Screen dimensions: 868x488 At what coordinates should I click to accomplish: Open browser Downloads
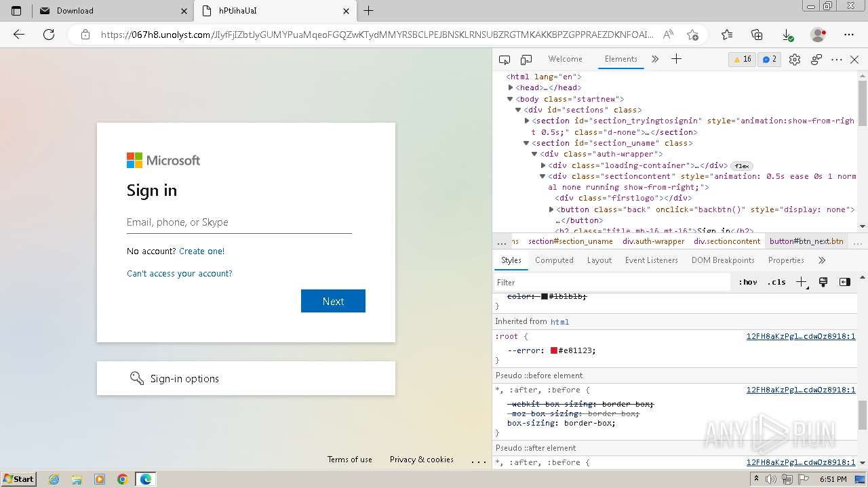[x=787, y=35]
